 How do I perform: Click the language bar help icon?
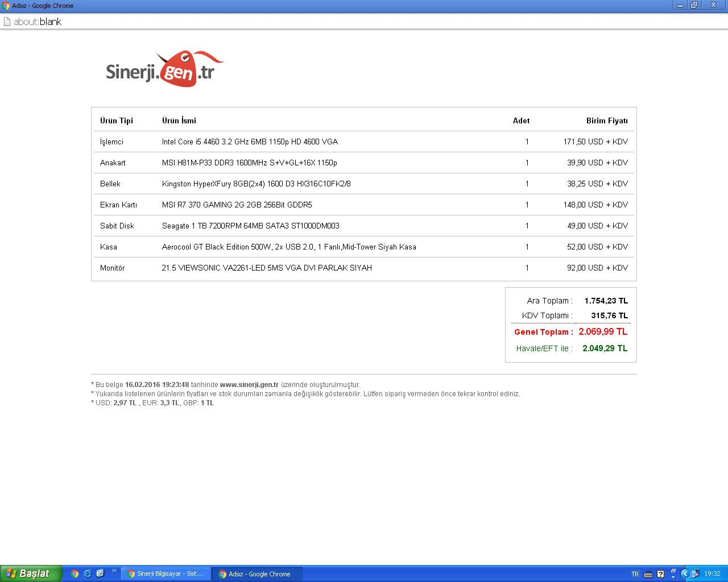click(660, 574)
